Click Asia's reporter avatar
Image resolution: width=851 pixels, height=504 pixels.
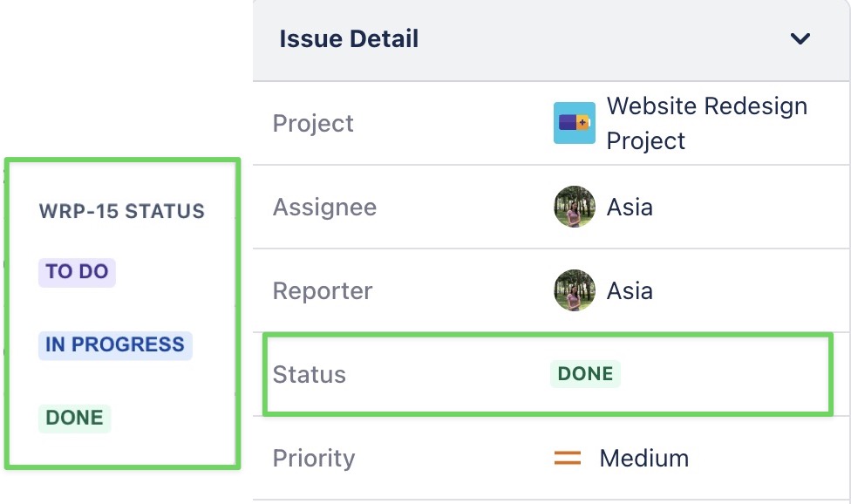[x=575, y=290]
